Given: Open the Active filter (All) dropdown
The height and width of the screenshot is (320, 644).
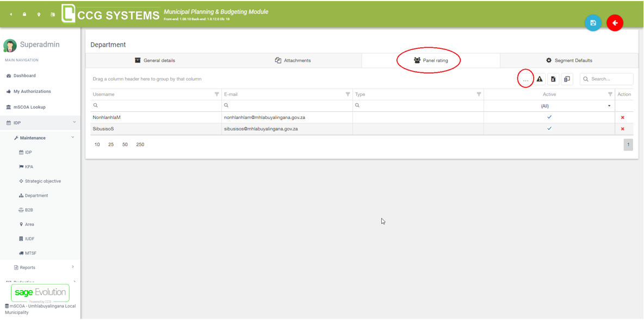Looking at the screenshot, I should pos(609,106).
